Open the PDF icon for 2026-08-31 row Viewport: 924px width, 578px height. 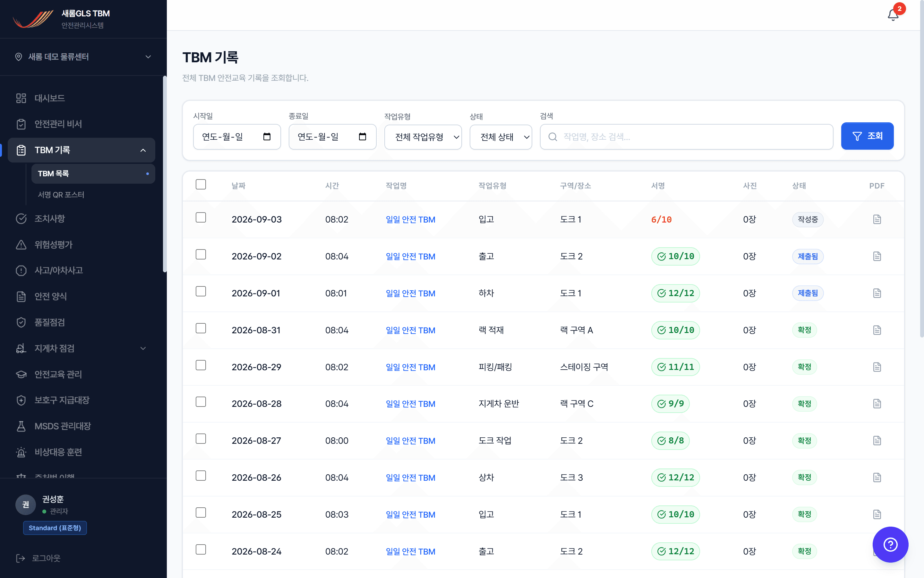[x=877, y=330]
